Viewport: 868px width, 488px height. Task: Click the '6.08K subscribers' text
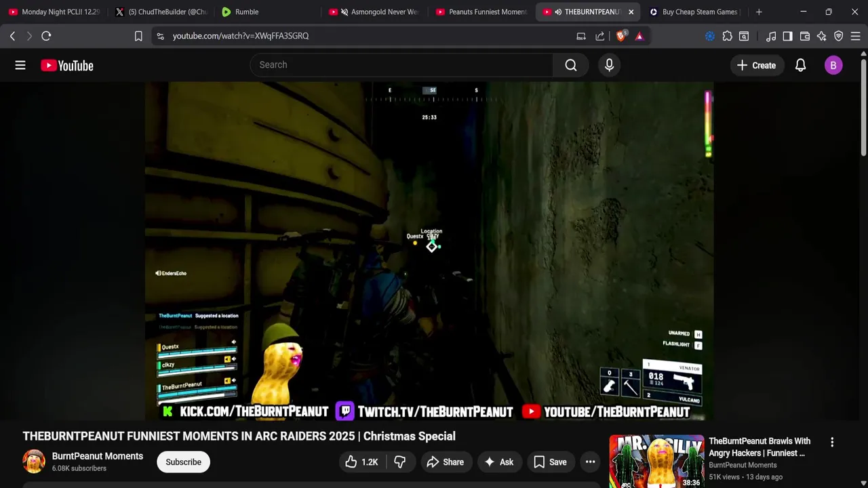(x=79, y=468)
